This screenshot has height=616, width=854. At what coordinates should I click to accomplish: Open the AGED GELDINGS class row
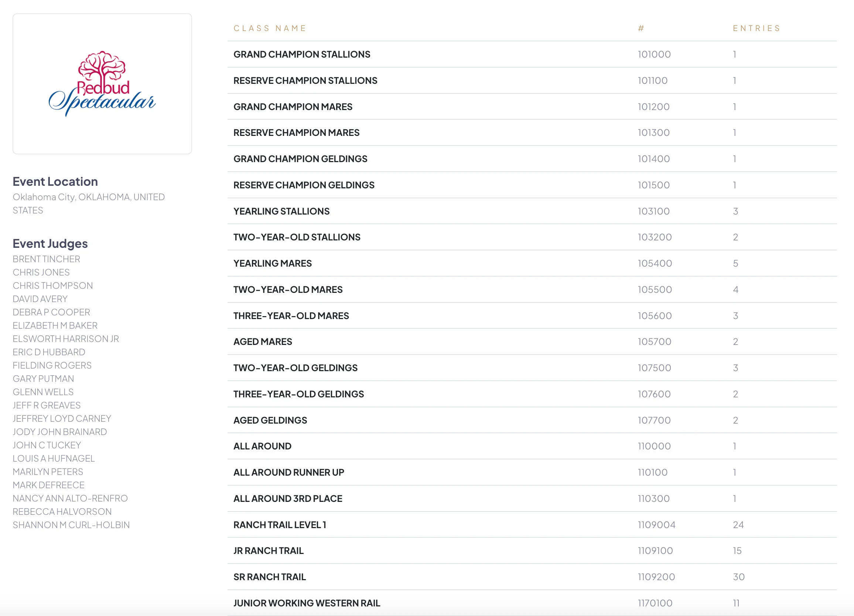click(x=270, y=420)
